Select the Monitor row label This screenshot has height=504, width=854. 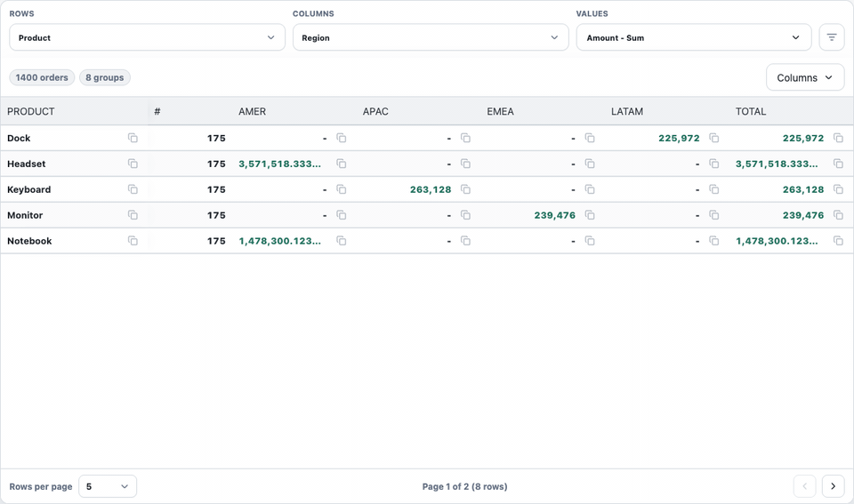(25, 215)
